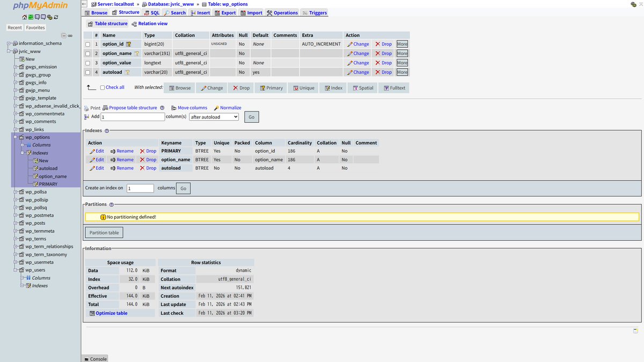Screen dimensions: 644x362
Task: Open phpMyAdmin Home icon in sidebar
Action: pyautogui.click(x=24, y=17)
